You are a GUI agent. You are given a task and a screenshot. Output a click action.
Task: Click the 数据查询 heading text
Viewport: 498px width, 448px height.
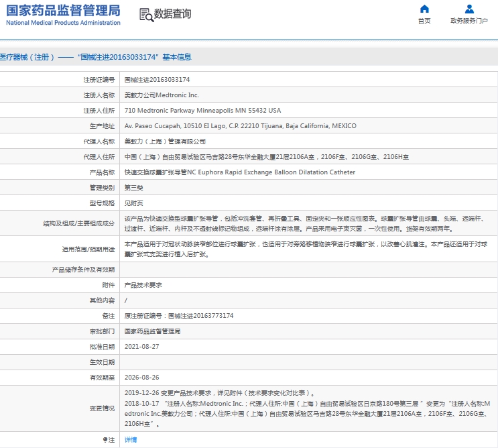click(172, 14)
